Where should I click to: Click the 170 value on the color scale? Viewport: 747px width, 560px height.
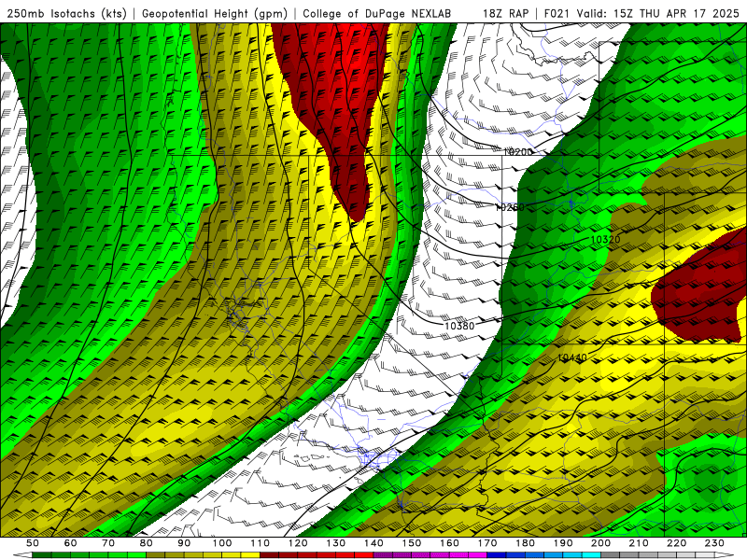[x=487, y=543]
